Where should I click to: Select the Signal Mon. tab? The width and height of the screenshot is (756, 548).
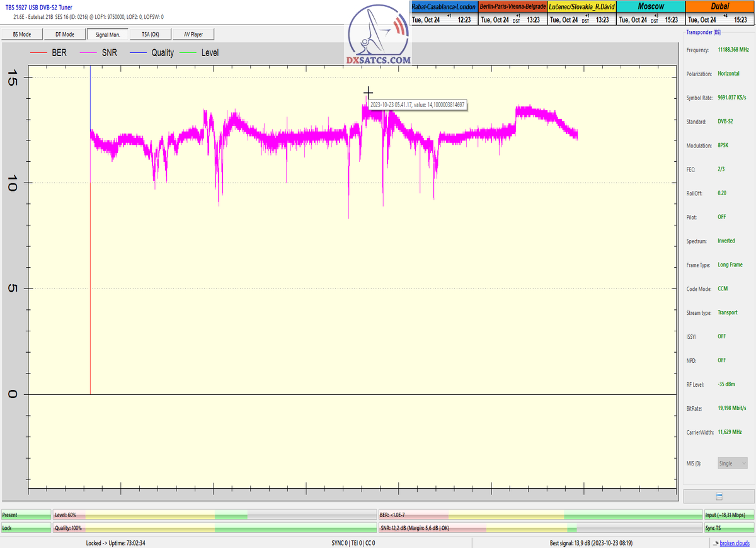(108, 34)
